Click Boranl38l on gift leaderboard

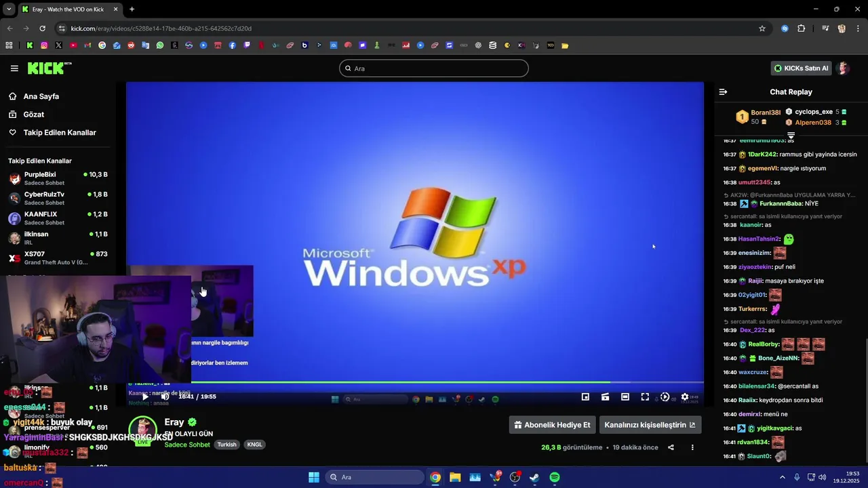[x=766, y=113]
